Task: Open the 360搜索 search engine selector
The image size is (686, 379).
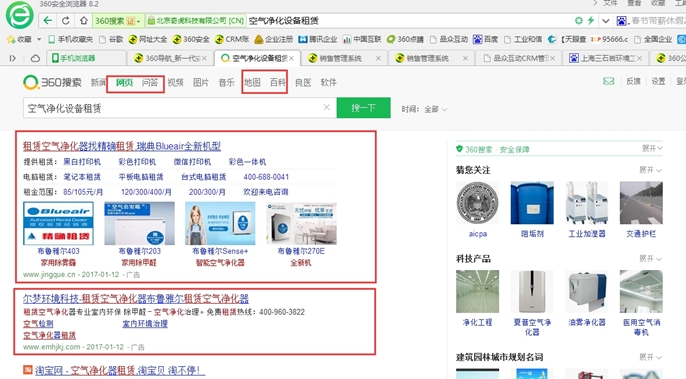Action: (x=119, y=21)
